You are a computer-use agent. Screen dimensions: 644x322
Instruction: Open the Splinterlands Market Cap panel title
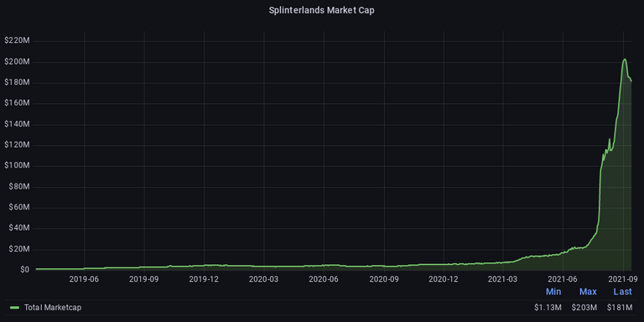(x=322, y=11)
